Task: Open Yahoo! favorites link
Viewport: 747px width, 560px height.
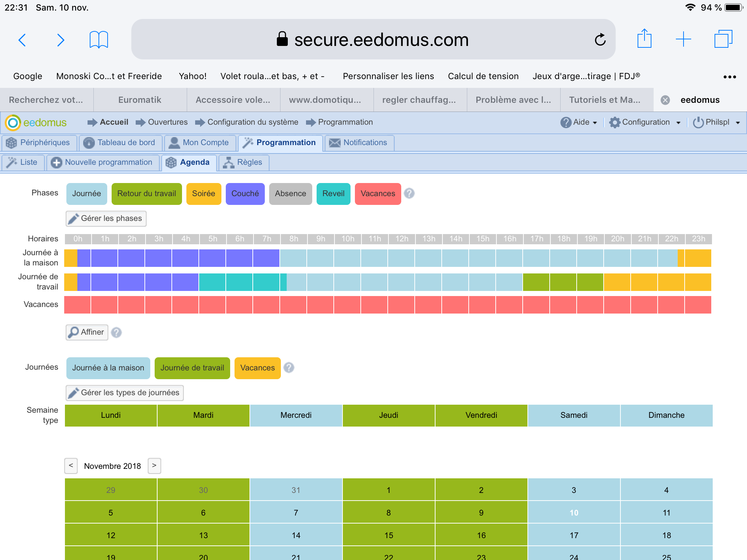Action: 193,76
